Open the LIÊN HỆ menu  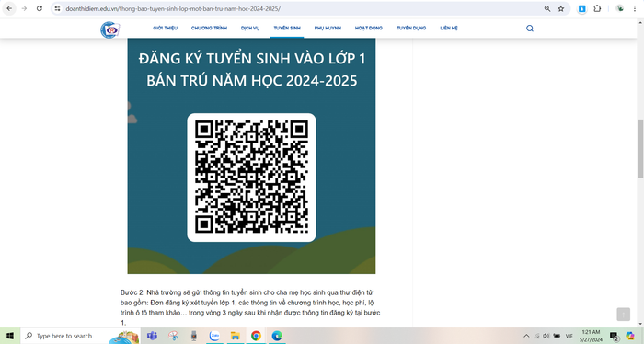click(449, 28)
